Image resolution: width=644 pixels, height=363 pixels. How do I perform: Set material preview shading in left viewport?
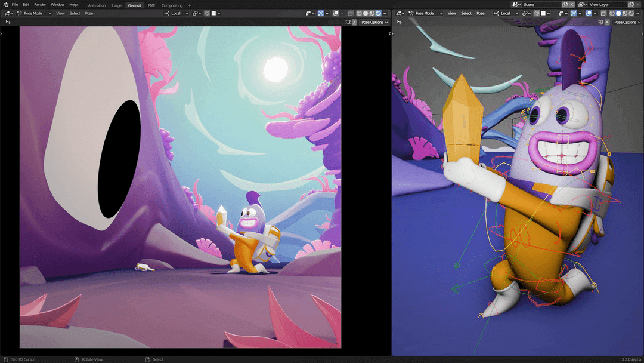[x=372, y=13]
